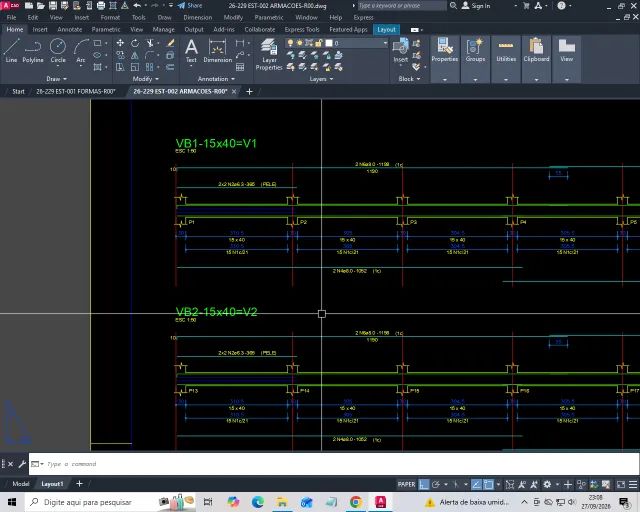Select the Dimension tool
This screenshot has width=640, height=512.
(x=218, y=51)
